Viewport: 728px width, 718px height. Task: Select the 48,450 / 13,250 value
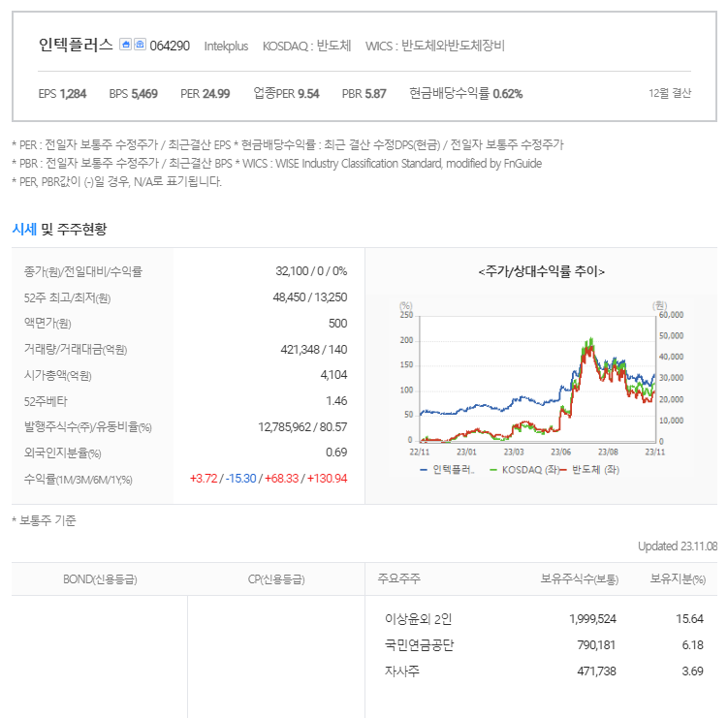click(309, 297)
